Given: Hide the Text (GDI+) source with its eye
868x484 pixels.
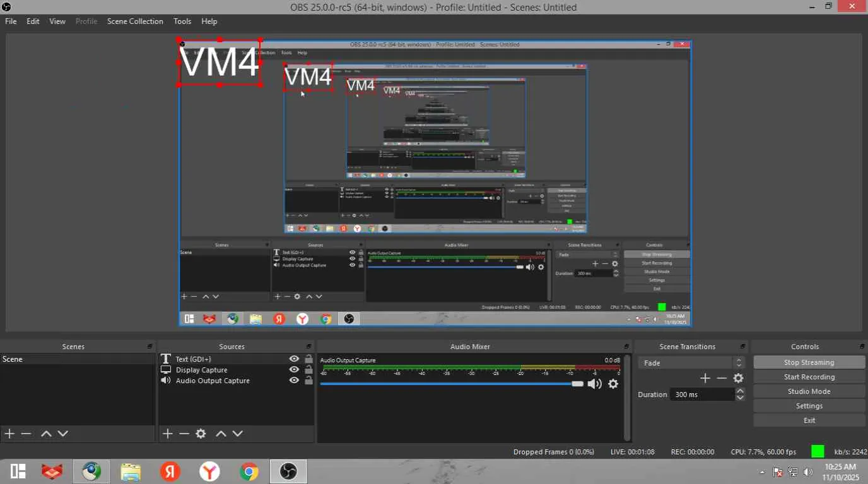Looking at the screenshot, I should (294, 359).
